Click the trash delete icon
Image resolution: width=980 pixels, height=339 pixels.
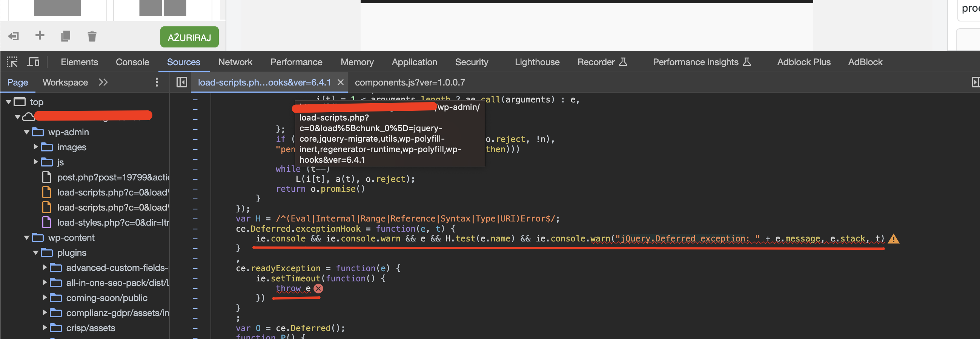pos(92,36)
